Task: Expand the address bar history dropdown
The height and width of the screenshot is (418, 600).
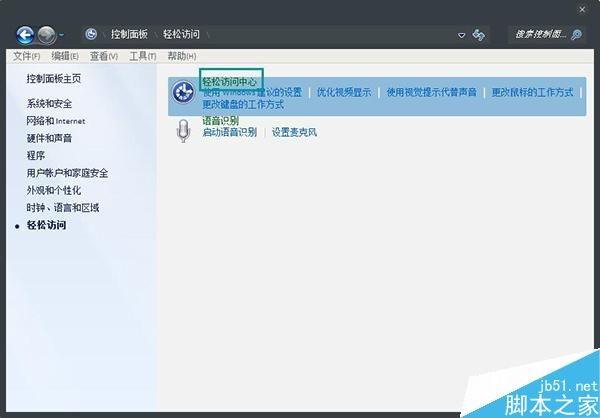Action: pos(461,34)
